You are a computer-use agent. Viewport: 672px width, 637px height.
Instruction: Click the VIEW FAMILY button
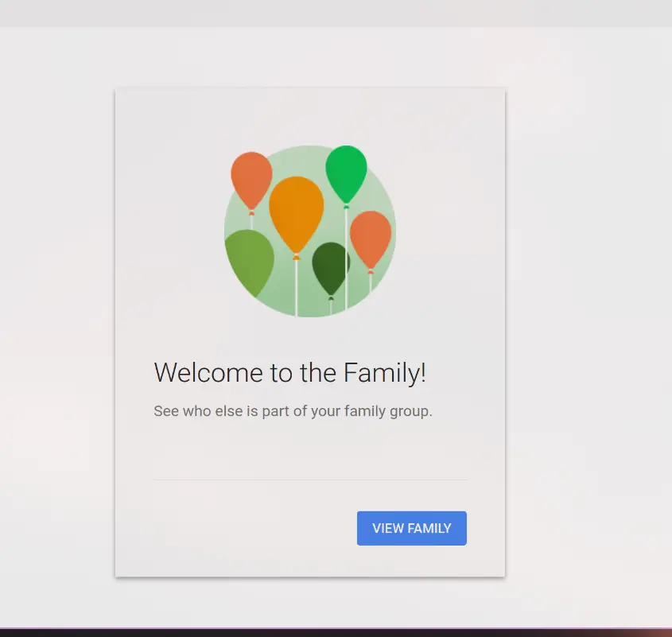[x=411, y=528]
